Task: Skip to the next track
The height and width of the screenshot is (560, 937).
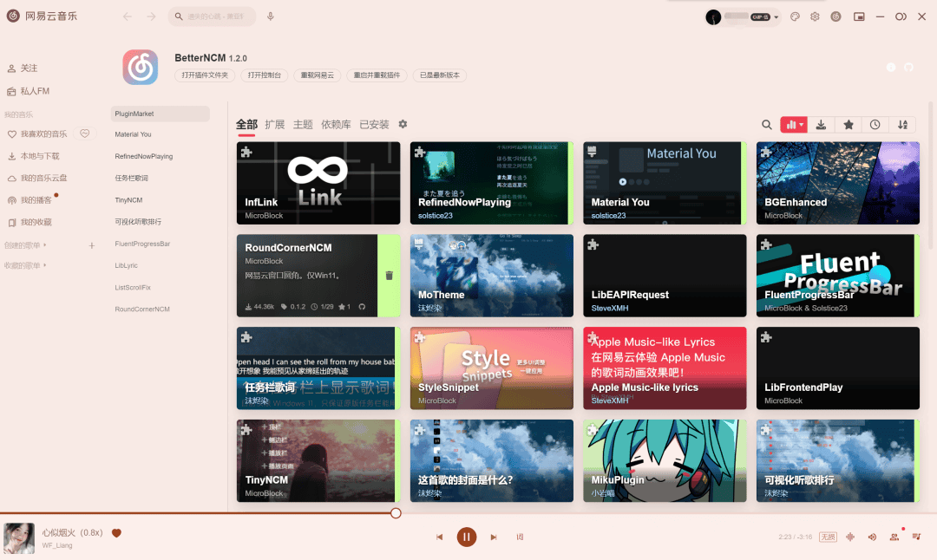Action: (494, 537)
